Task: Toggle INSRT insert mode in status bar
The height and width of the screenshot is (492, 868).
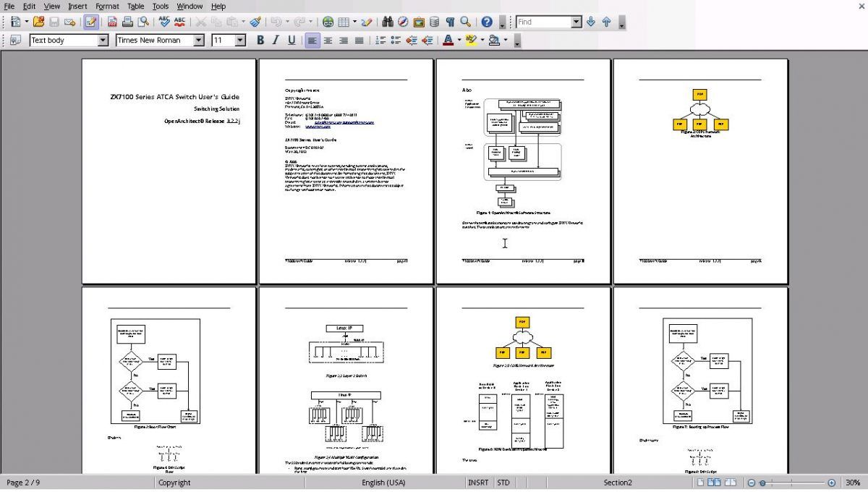Action: 478,483
